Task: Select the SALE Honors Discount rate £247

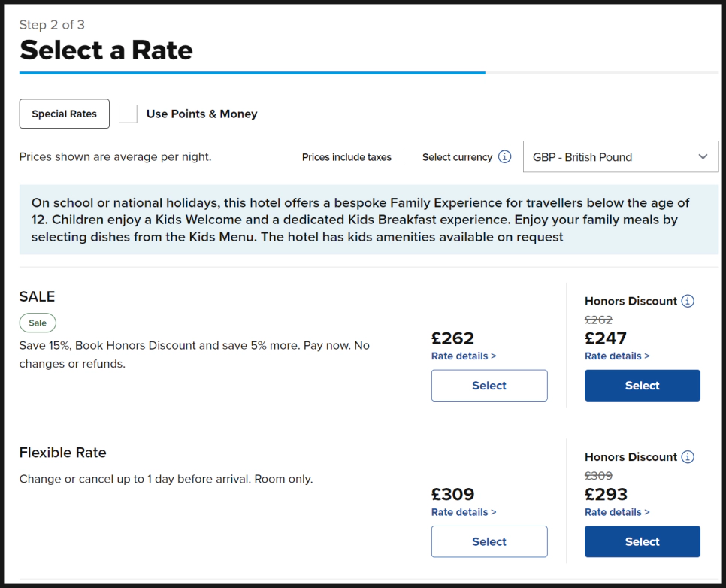Action: pyautogui.click(x=642, y=386)
